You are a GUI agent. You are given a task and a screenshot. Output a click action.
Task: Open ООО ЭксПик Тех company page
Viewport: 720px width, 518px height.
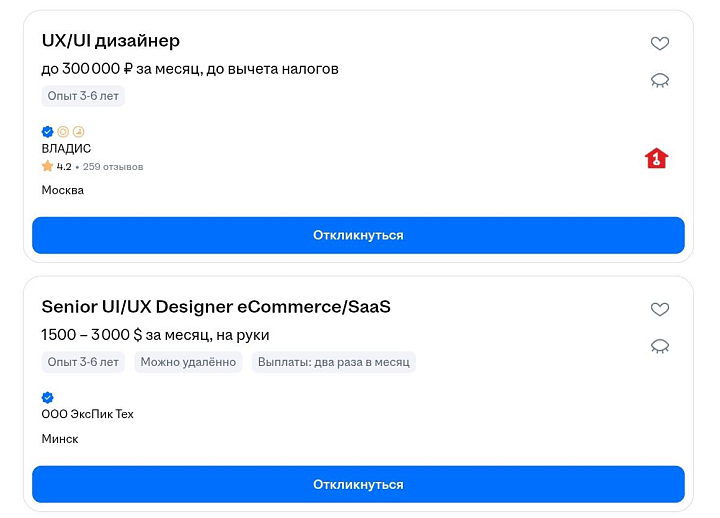click(x=87, y=414)
